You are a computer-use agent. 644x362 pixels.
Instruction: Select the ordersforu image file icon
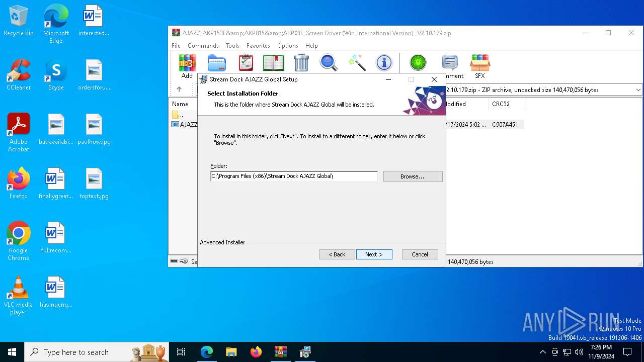click(x=94, y=75)
